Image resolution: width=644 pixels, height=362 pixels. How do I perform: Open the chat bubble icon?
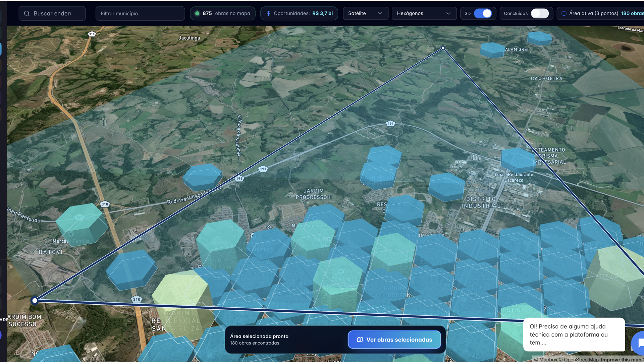[x=639, y=343]
